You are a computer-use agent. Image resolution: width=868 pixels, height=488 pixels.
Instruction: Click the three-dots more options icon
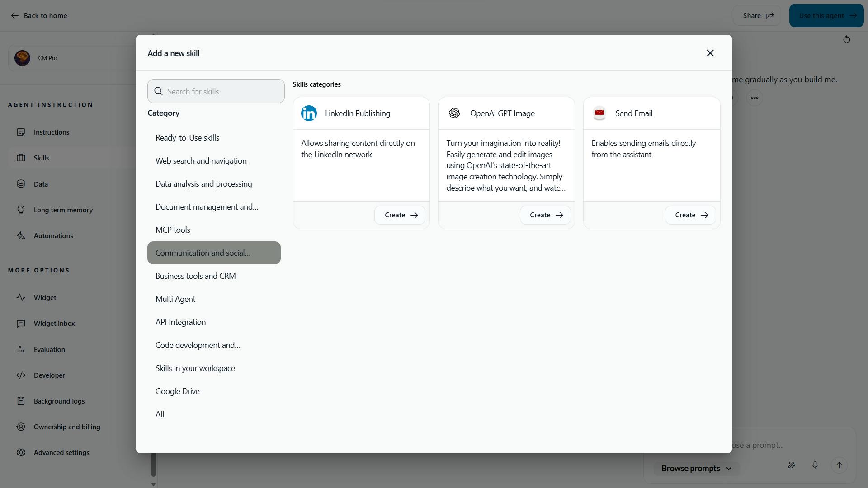click(755, 98)
